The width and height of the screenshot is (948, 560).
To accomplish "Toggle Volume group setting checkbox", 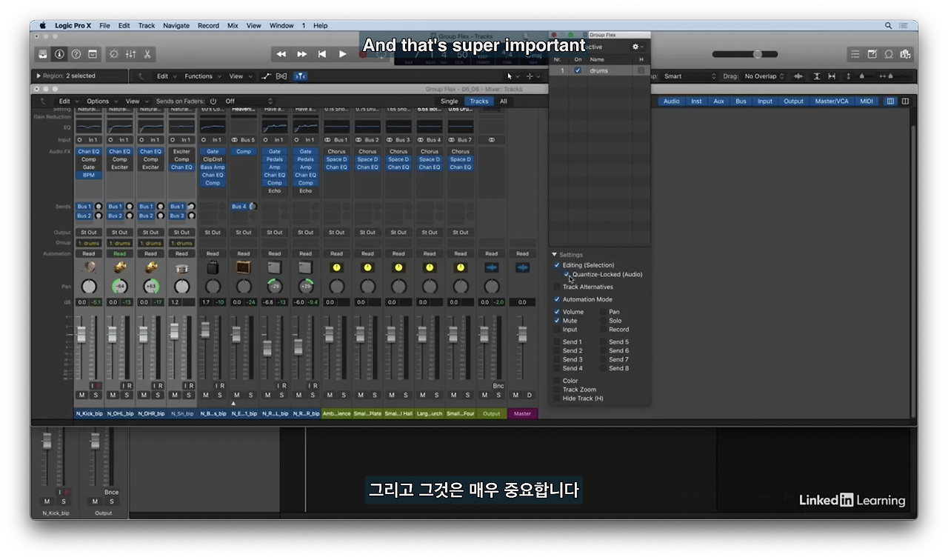I will pyautogui.click(x=557, y=312).
